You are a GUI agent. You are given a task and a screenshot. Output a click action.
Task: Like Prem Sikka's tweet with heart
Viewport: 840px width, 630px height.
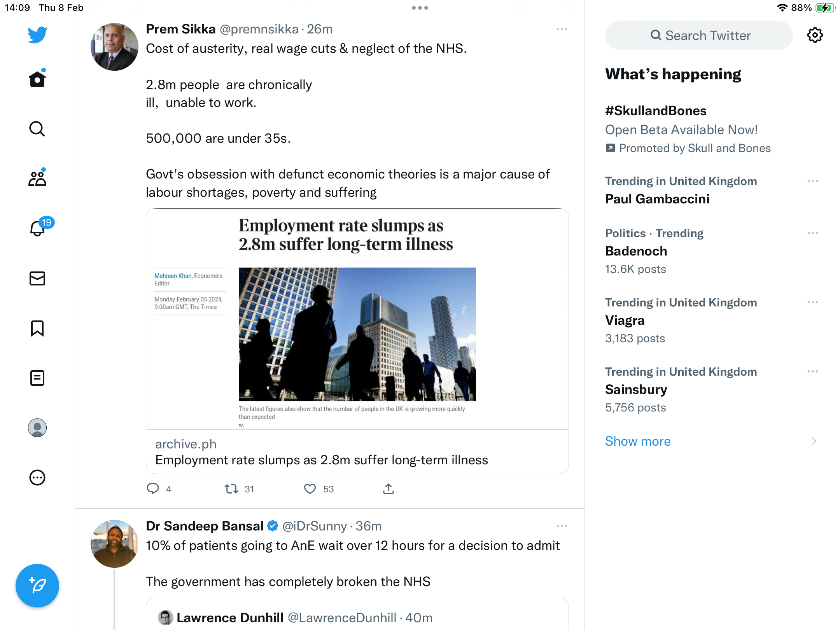[x=310, y=489]
